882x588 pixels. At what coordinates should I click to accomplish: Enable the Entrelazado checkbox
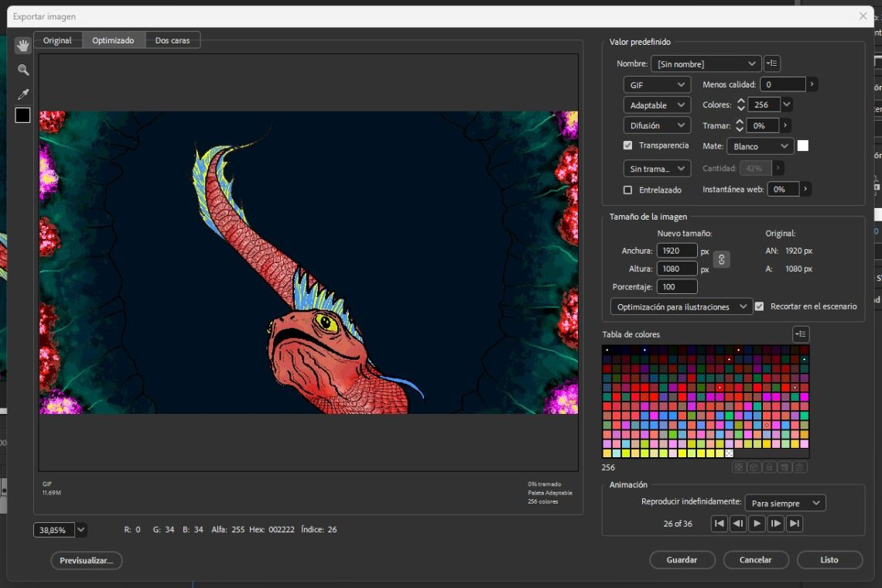627,190
